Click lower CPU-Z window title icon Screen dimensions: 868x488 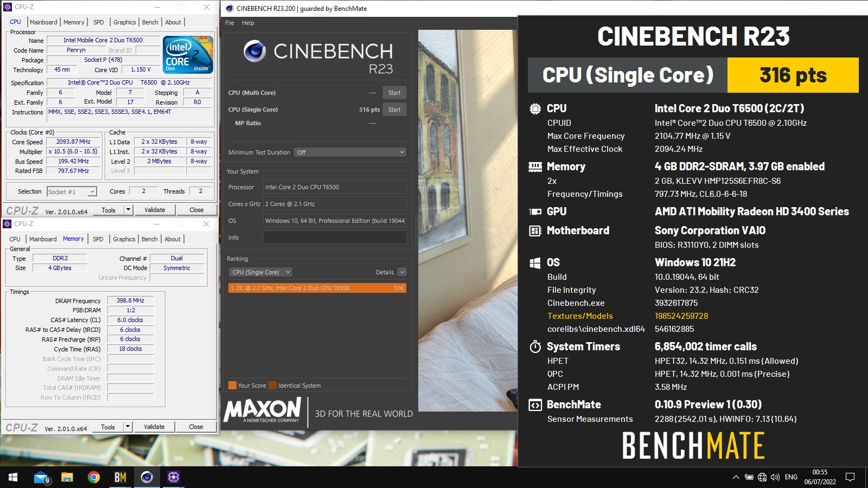[7, 223]
